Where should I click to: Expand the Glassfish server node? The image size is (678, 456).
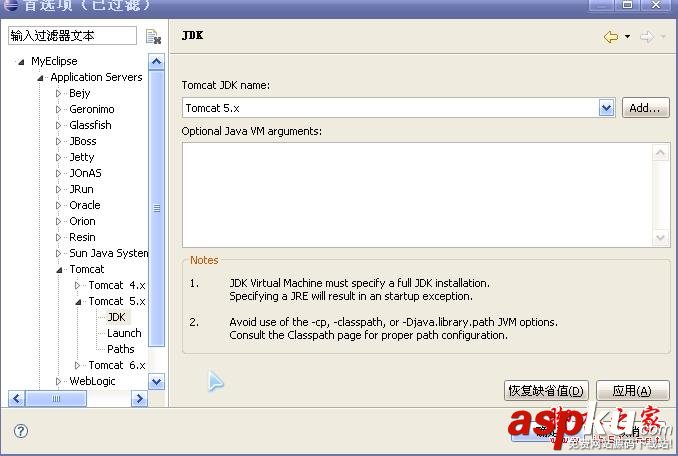pyautogui.click(x=58, y=125)
